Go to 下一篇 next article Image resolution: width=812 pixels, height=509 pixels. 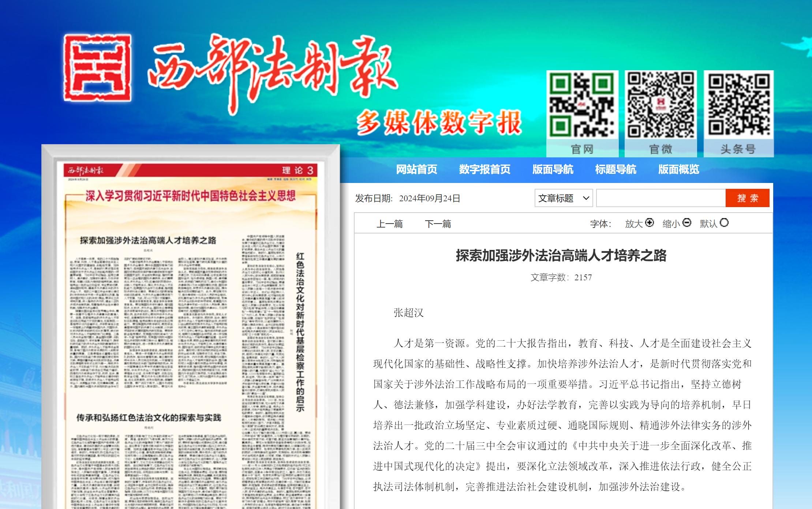438,224
